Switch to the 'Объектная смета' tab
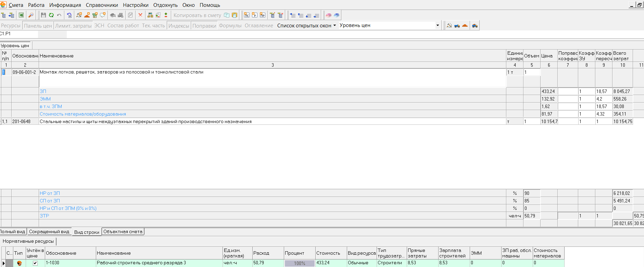The image size is (644, 267). pyautogui.click(x=123, y=232)
